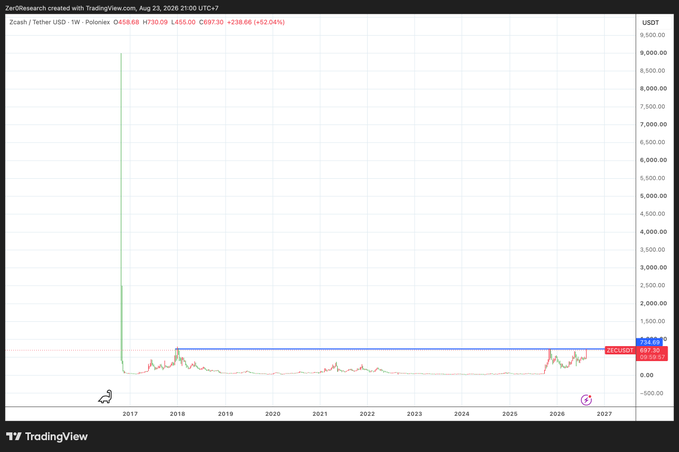Click the 9,500.00 price axis label
The height and width of the screenshot is (452, 679).
(652, 35)
